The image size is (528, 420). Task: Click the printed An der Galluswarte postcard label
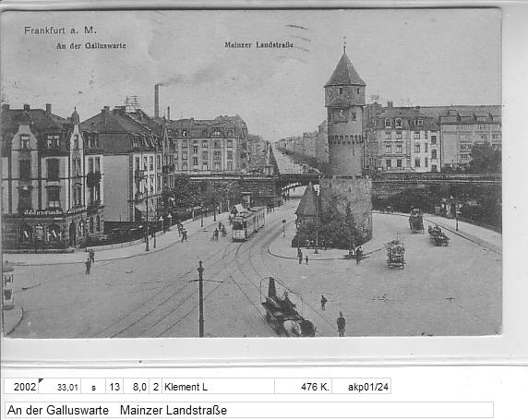coord(90,46)
